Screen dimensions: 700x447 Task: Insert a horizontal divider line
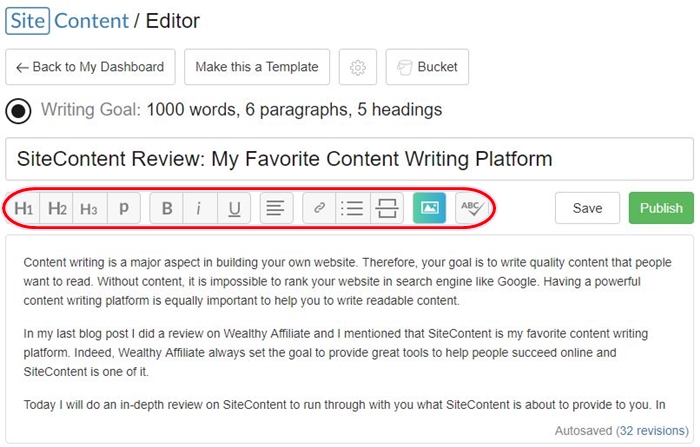387,208
